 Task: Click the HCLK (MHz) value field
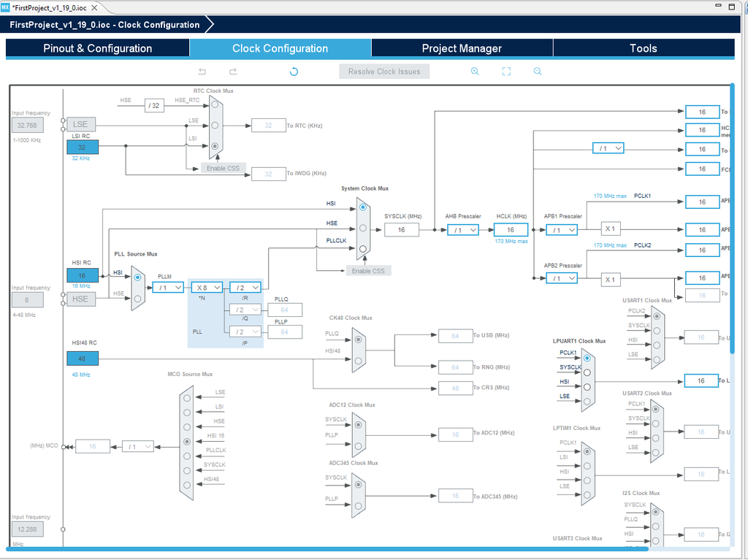(511, 230)
